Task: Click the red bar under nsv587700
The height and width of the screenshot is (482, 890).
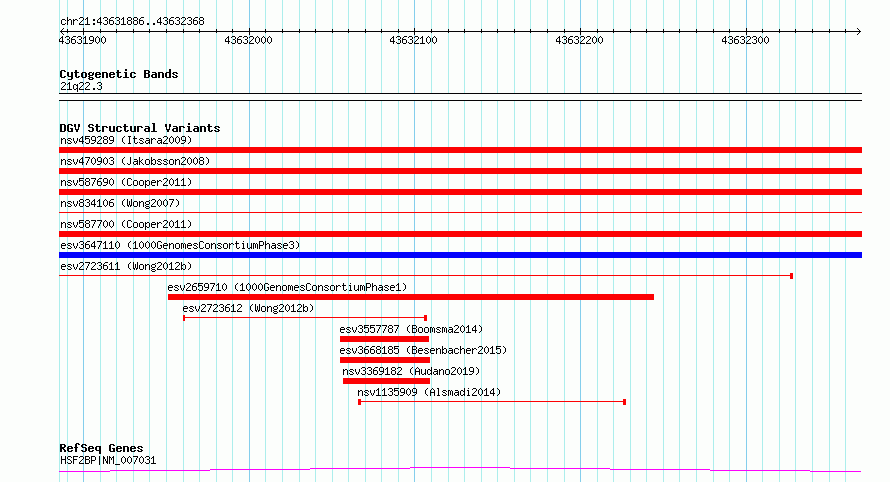Action: tap(460, 234)
